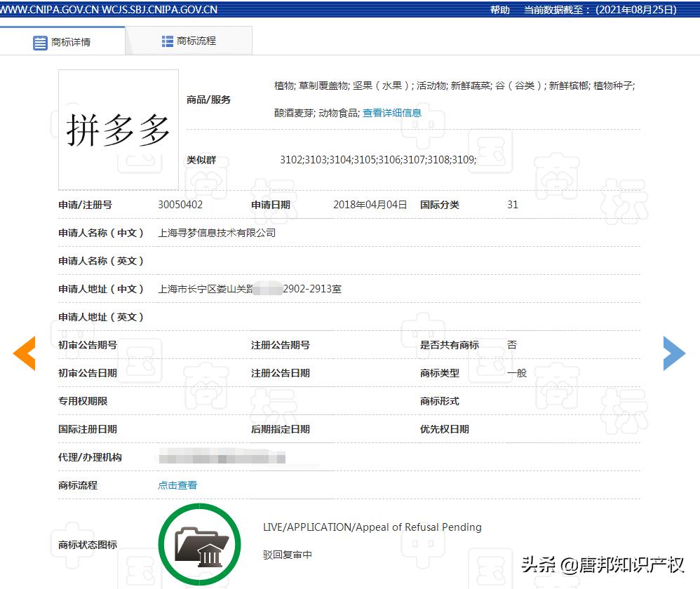Click the 拼多多 trademark image
700x589 pixels.
(118, 129)
